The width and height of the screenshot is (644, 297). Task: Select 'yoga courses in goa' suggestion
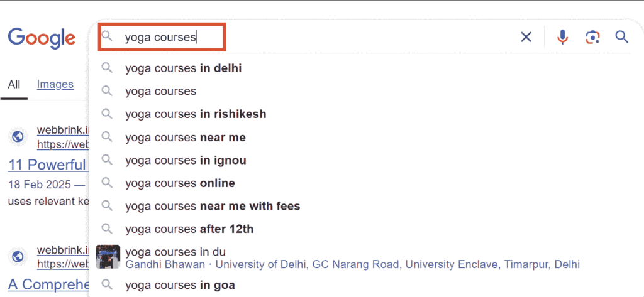pos(180,284)
